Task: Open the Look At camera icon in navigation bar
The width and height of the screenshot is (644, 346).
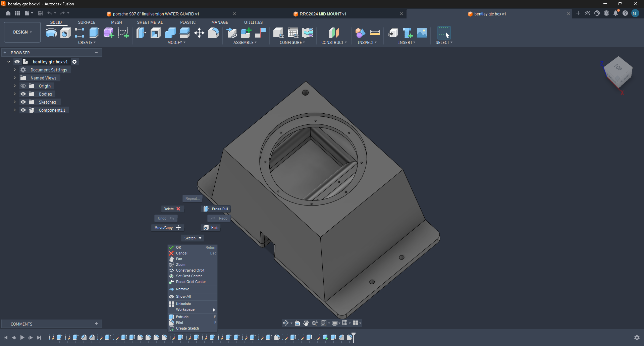Action: (297, 323)
